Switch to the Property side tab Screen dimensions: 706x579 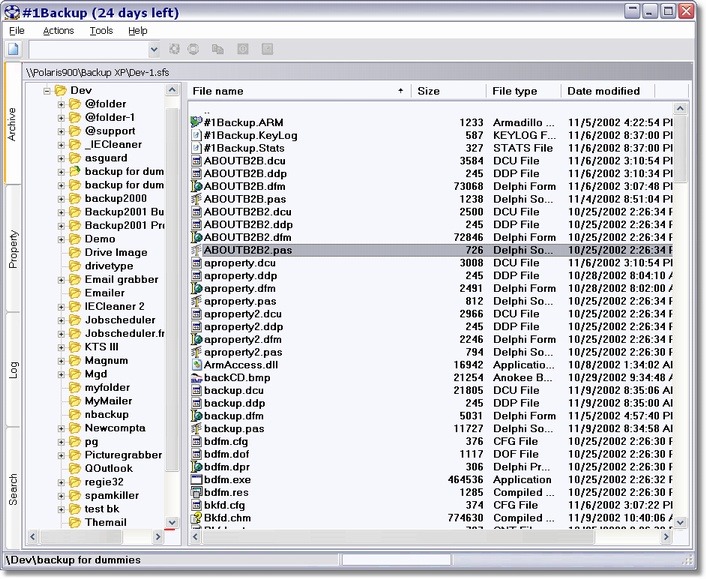(13, 249)
